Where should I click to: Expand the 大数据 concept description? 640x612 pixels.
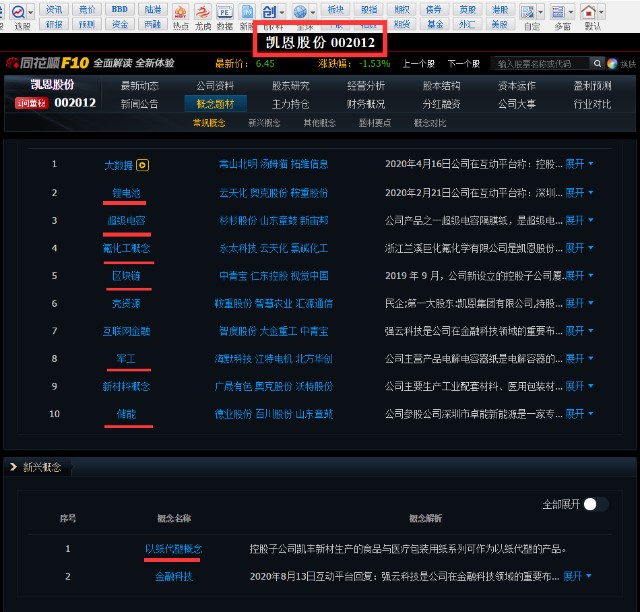tap(579, 164)
